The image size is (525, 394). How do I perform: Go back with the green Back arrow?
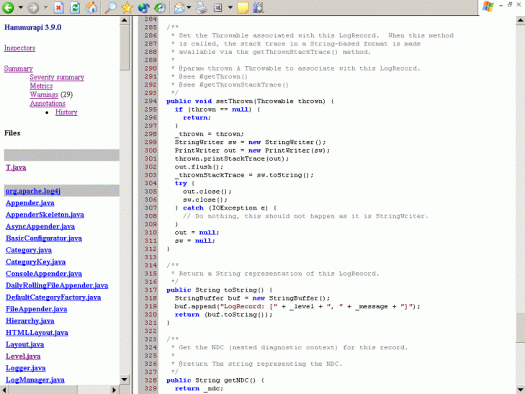pyautogui.click(x=8, y=7)
